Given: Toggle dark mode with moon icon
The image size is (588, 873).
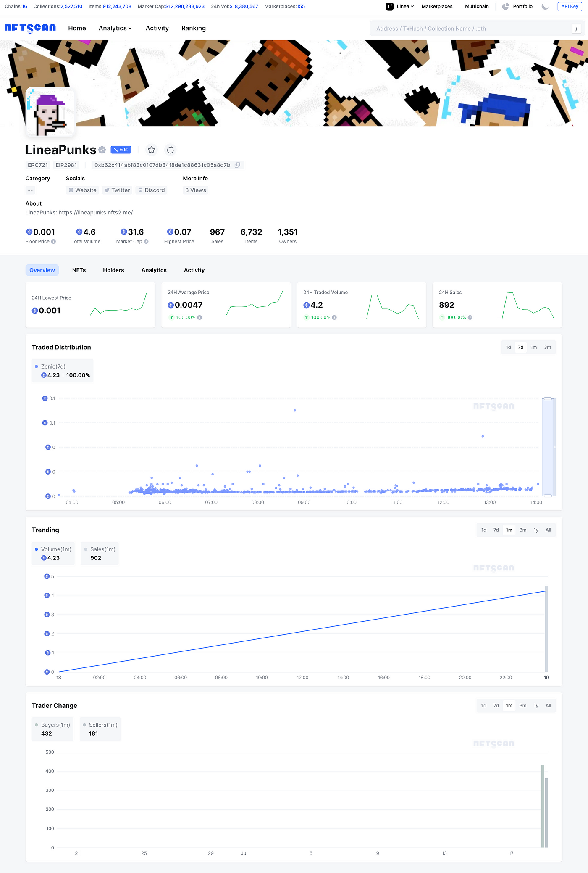Looking at the screenshot, I should coord(545,6).
